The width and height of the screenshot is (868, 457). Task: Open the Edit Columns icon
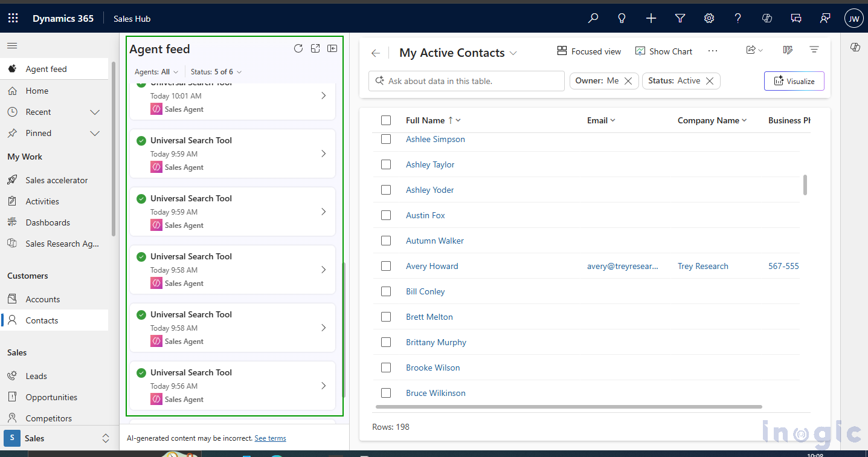787,50
